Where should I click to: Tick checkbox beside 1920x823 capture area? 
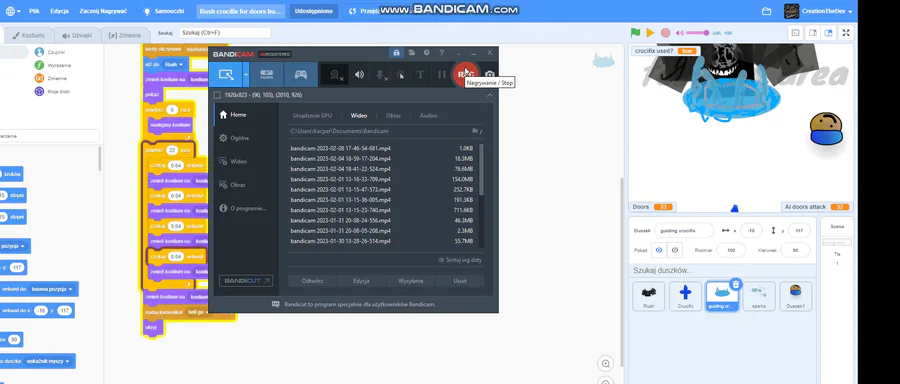pos(217,95)
